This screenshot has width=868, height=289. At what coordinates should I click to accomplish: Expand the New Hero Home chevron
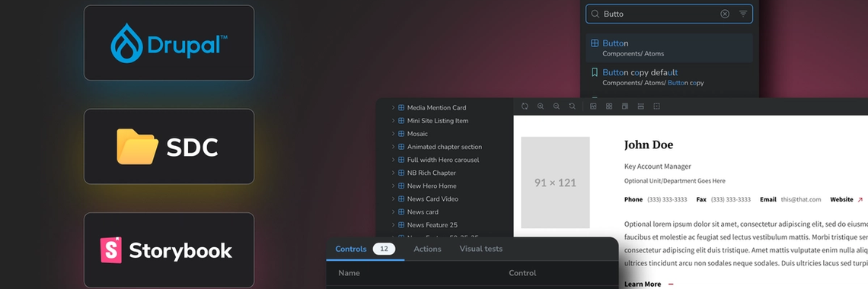coord(393,186)
